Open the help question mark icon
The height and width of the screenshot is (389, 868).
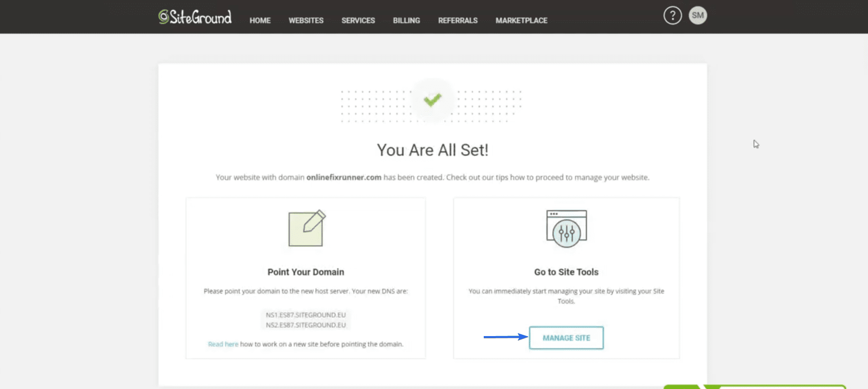click(672, 16)
